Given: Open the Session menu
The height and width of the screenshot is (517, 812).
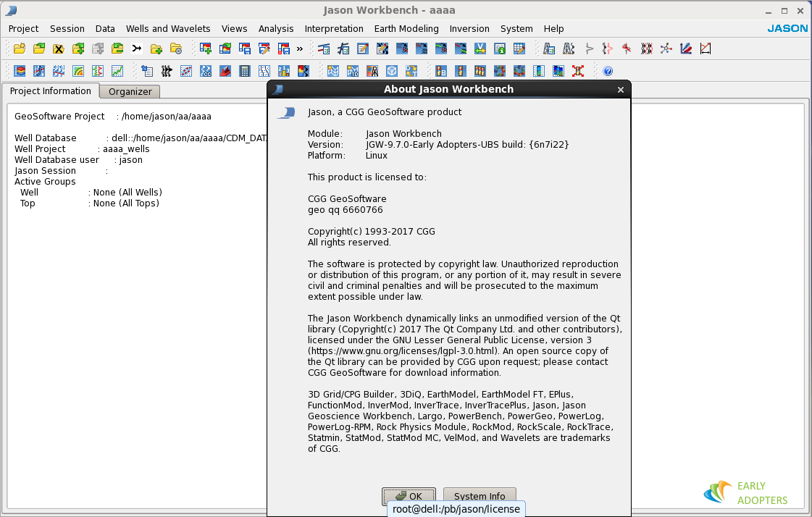Looking at the screenshot, I should pyautogui.click(x=67, y=28).
